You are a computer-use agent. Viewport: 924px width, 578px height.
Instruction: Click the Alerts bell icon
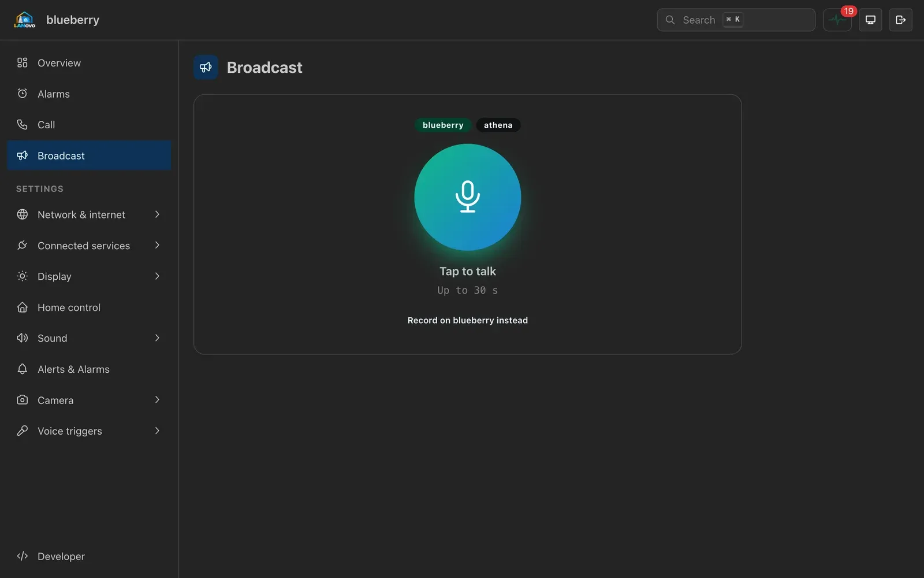(x=23, y=369)
